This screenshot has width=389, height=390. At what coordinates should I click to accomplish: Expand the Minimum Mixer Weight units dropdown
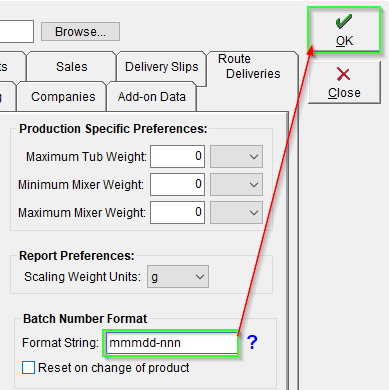coord(236,184)
